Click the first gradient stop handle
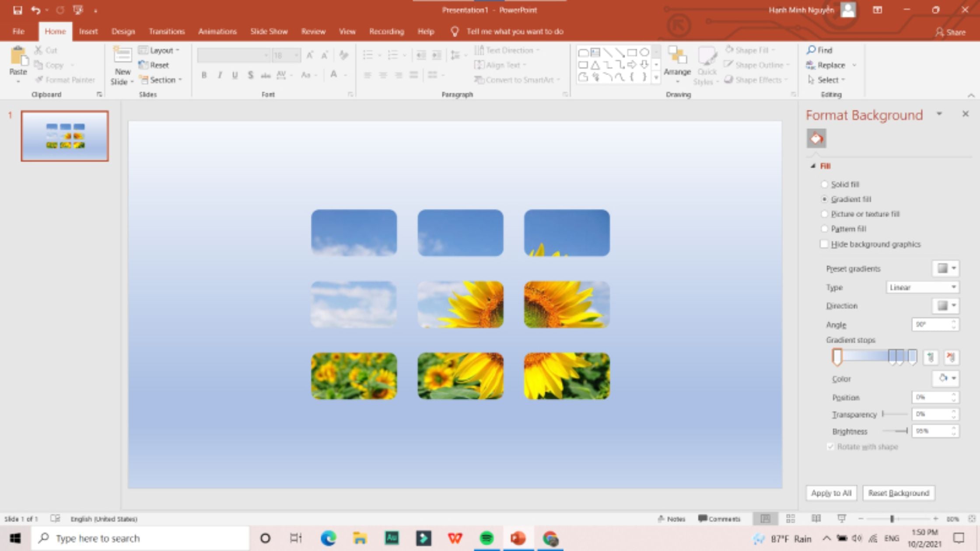 tap(836, 357)
